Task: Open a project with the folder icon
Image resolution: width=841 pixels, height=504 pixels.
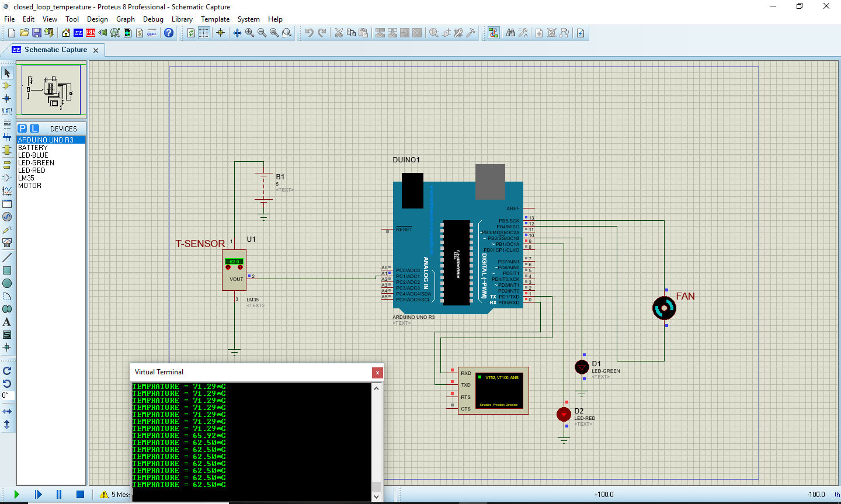Action: [x=24, y=33]
